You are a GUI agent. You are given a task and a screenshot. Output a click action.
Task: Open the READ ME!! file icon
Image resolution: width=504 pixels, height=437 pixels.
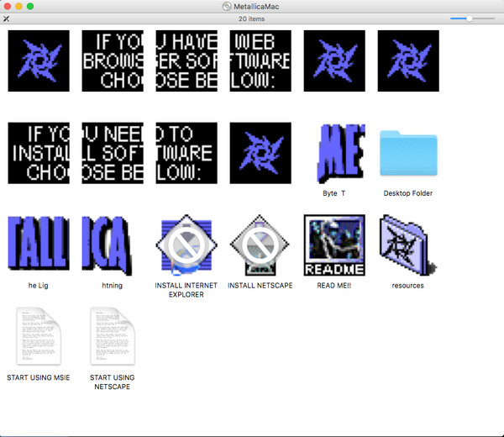point(334,245)
